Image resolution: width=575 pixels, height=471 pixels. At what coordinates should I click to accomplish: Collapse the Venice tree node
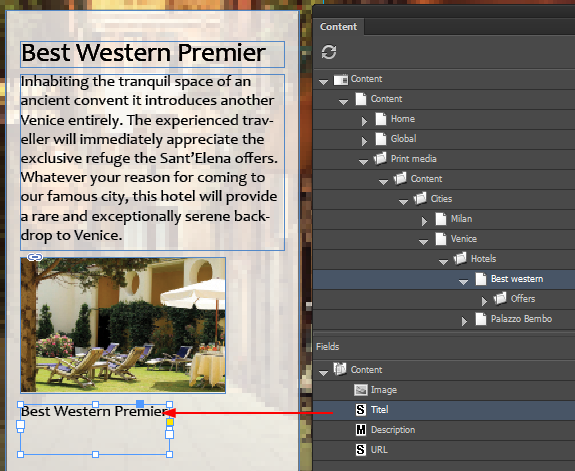pos(423,242)
